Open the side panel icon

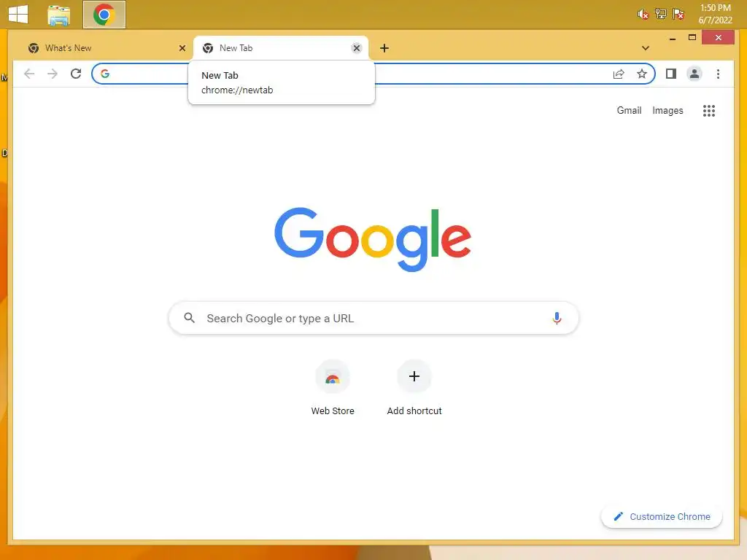tap(671, 74)
